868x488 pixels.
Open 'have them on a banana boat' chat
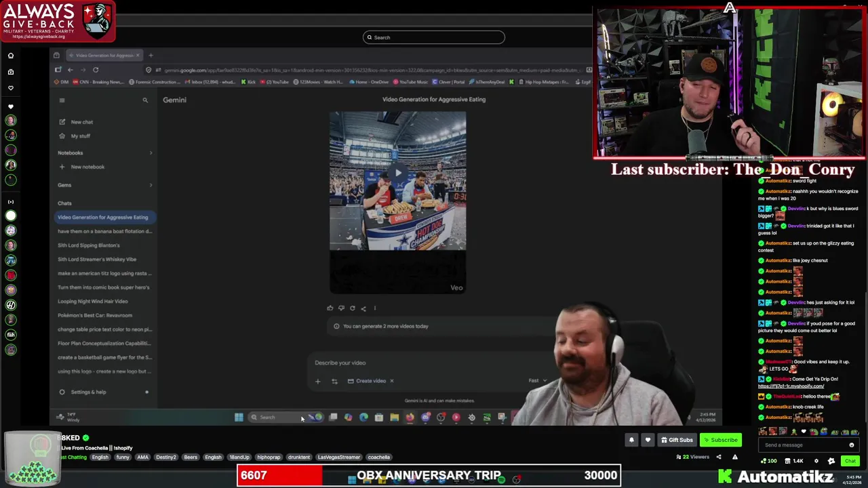[105, 231]
